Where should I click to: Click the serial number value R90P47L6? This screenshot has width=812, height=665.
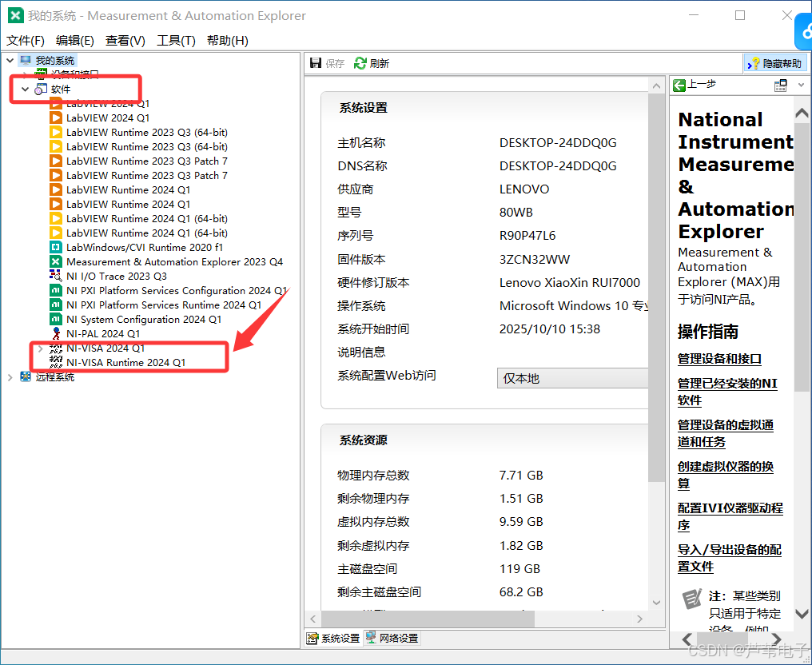[527, 236]
